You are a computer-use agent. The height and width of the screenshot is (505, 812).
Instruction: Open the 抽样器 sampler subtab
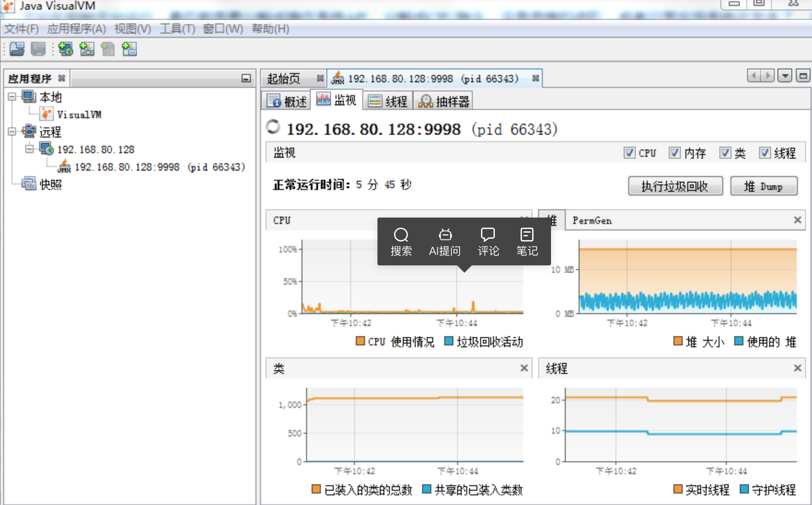[443, 101]
